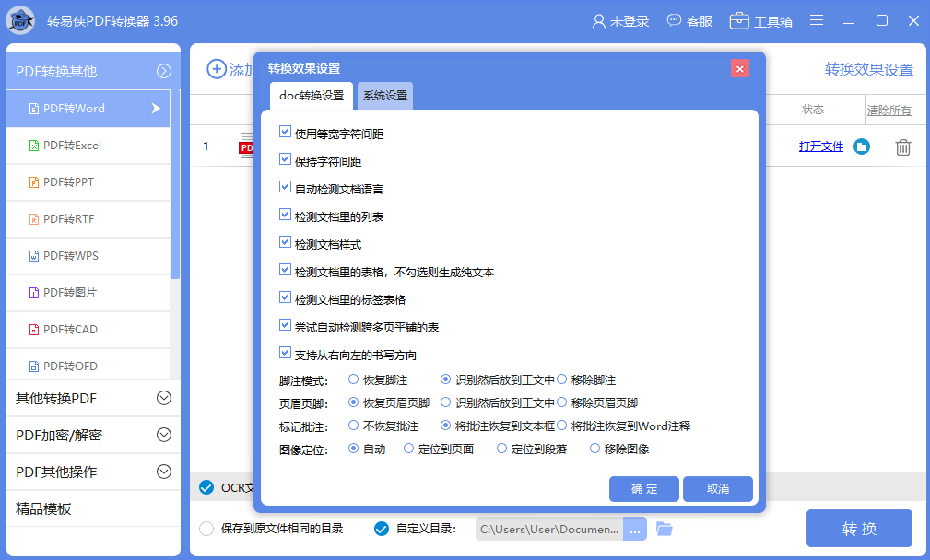Expand PDF其他操作 section

pos(164,472)
